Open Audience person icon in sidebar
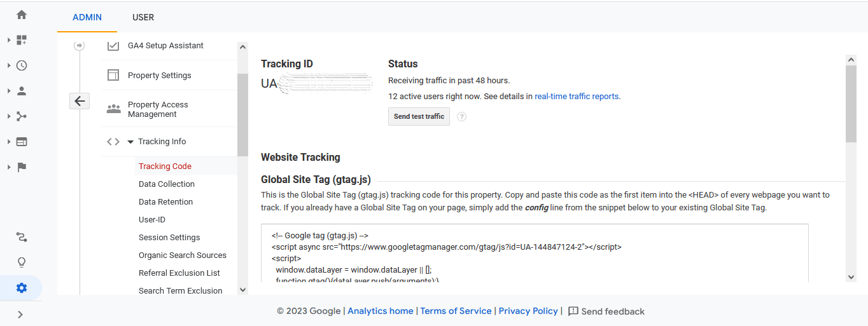 (x=22, y=91)
